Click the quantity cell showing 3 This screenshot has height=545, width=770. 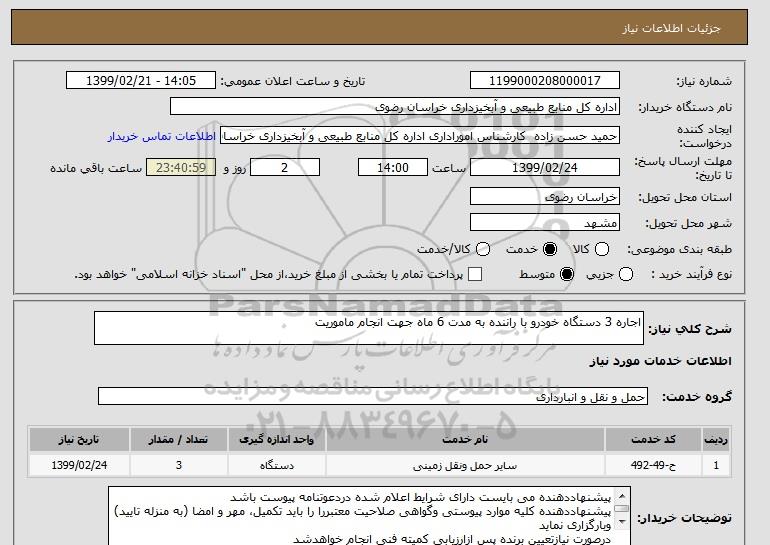click(x=179, y=465)
